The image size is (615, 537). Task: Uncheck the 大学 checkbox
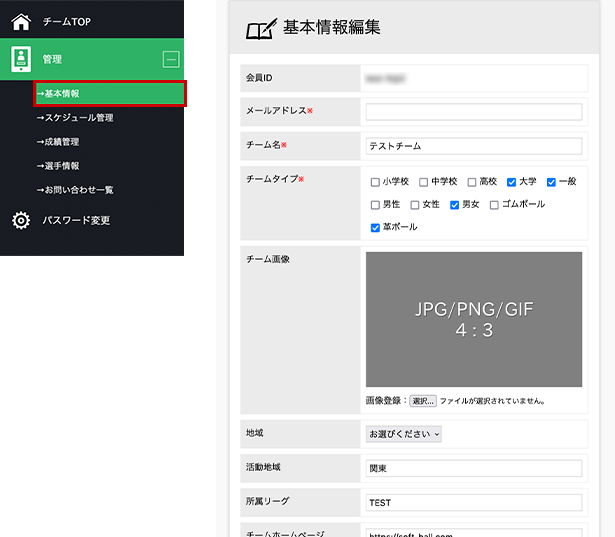[512, 182]
